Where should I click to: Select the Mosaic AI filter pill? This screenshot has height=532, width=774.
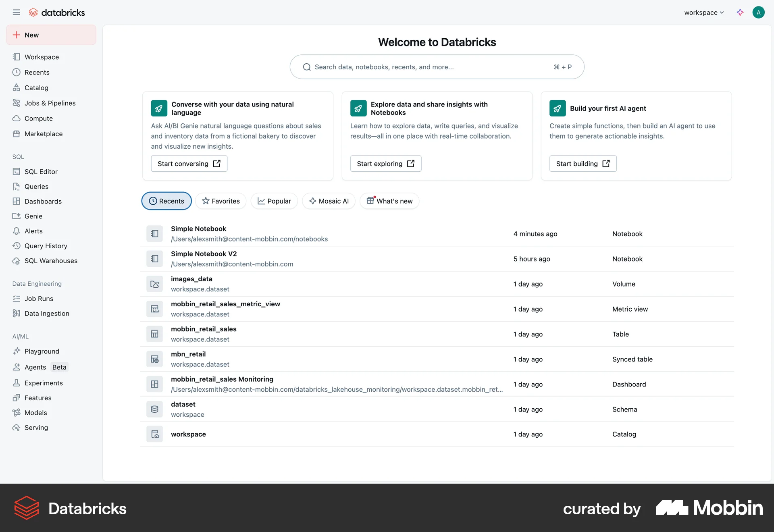(329, 201)
